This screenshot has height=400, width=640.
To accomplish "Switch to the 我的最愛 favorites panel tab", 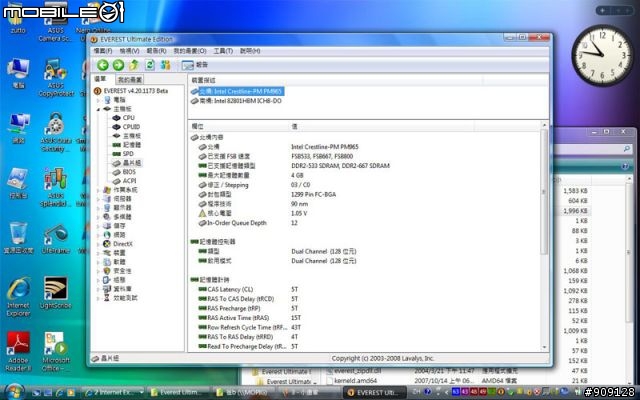I will coord(130,80).
